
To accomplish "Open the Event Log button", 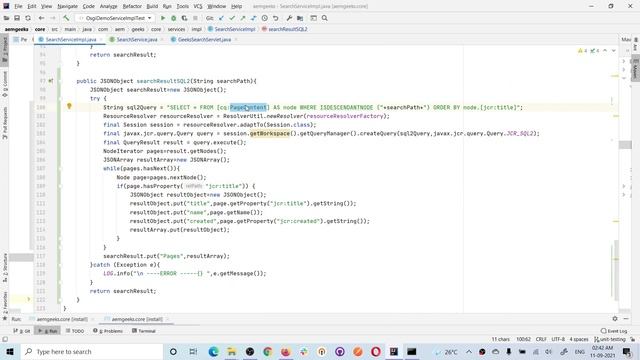I will [613, 331].
